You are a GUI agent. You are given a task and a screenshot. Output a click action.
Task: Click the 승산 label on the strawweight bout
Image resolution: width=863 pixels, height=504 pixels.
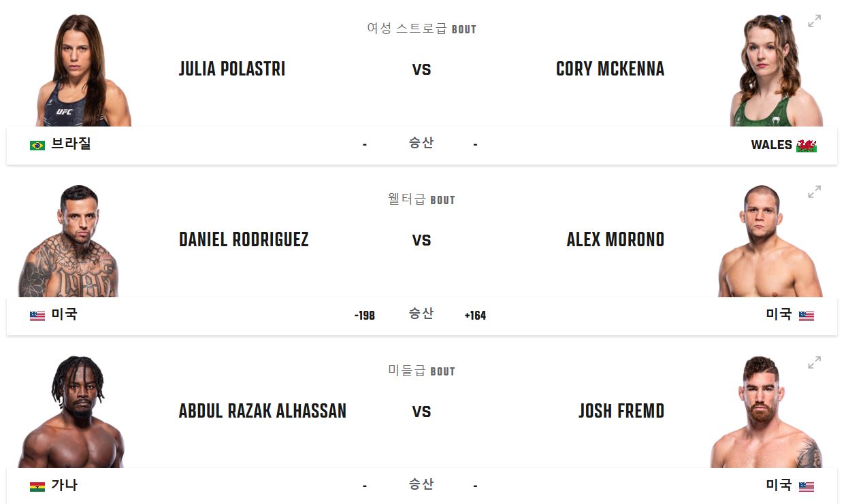421,144
